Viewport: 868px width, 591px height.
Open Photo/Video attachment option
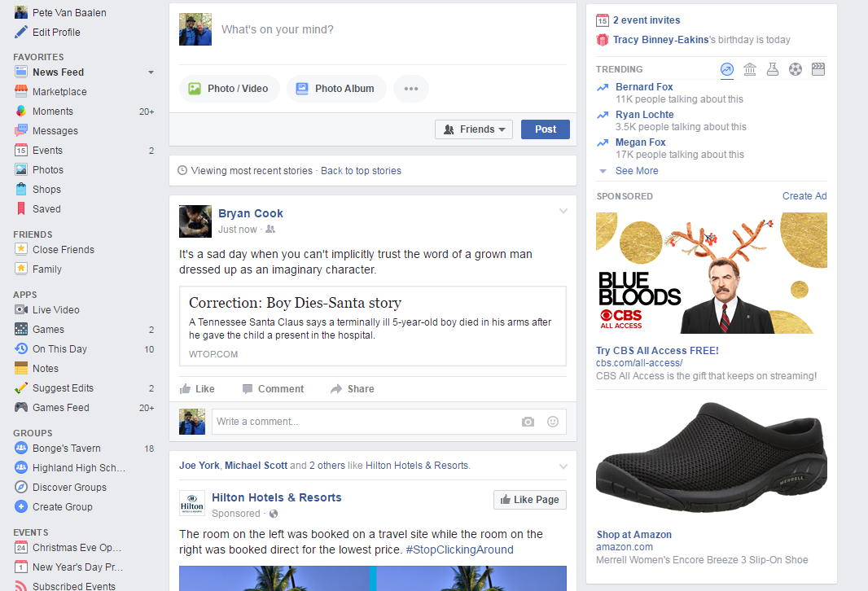[x=229, y=89]
